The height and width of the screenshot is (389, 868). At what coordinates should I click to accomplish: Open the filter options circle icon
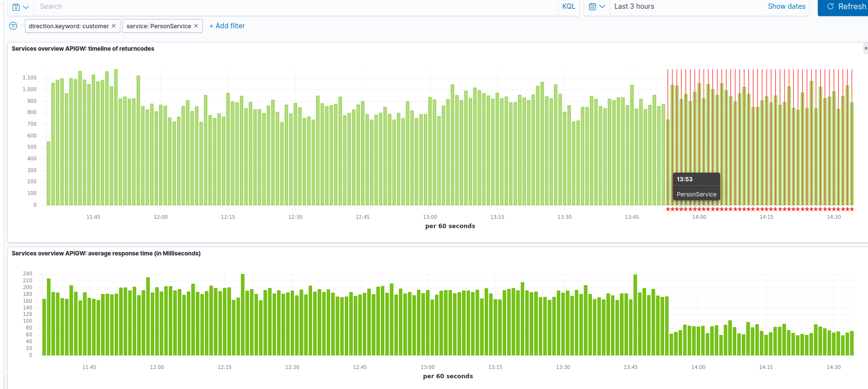13,26
